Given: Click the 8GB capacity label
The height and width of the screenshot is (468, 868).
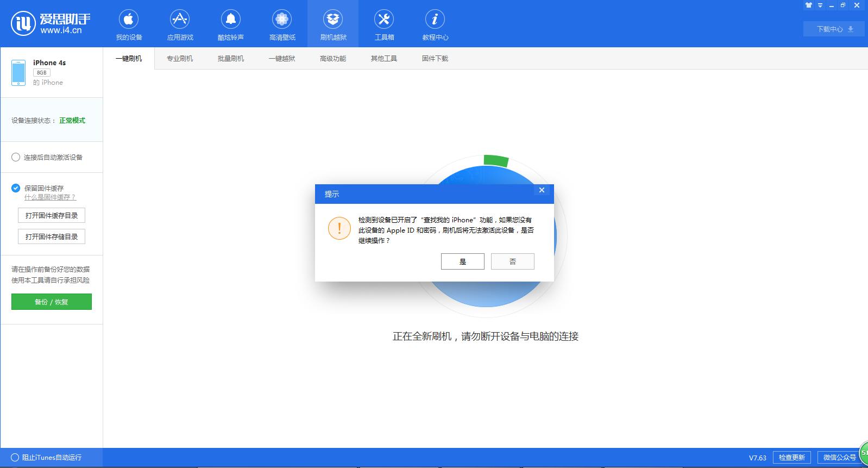Looking at the screenshot, I should (x=42, y=73).
